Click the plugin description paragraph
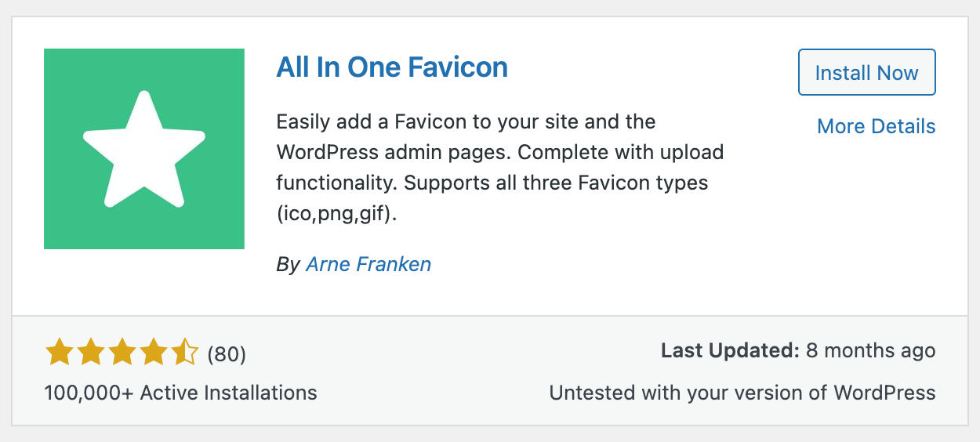 click(x=499, y=168)
